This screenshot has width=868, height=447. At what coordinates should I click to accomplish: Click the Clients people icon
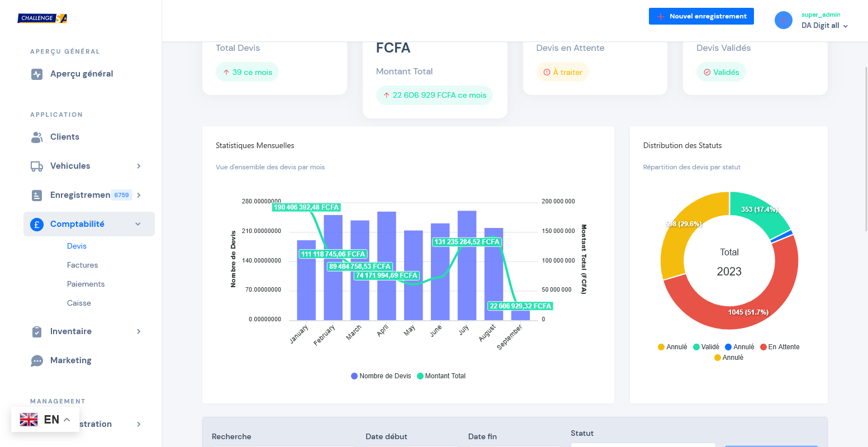(x=37, y=137)
